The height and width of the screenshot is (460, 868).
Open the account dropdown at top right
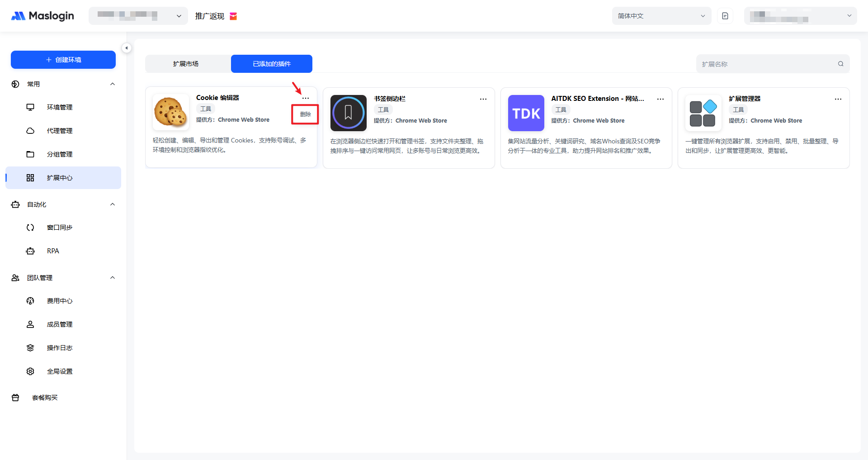tap(800, 16)
